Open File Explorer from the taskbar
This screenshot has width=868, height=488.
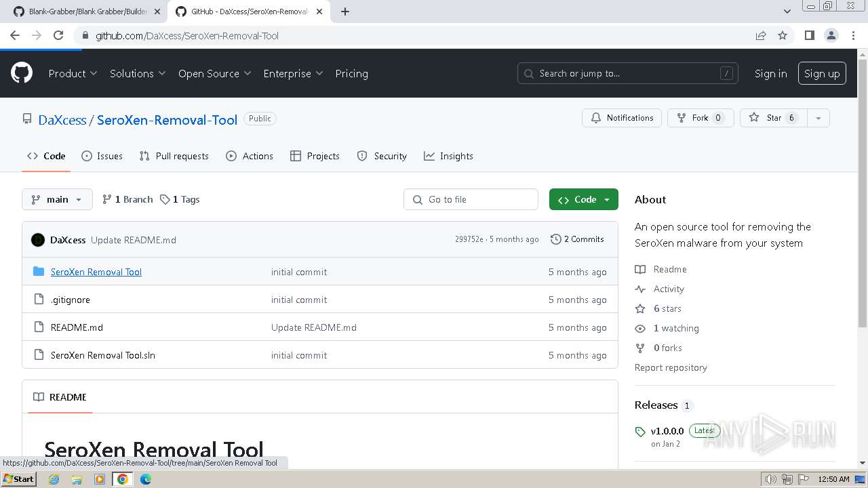tap(77, 479)
